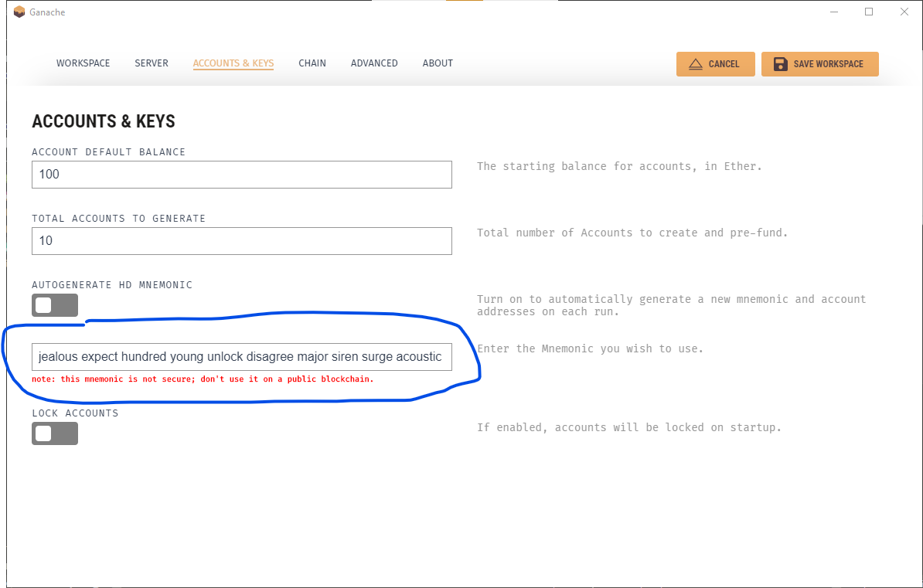Click the Ganache logo in title bar

19,12
